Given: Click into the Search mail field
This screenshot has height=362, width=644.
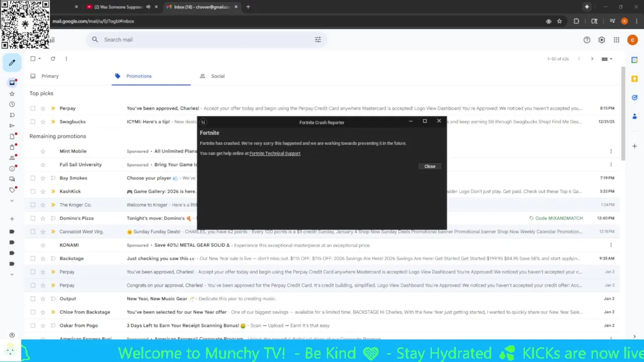Looking at the screenshot, I should 206,40.
